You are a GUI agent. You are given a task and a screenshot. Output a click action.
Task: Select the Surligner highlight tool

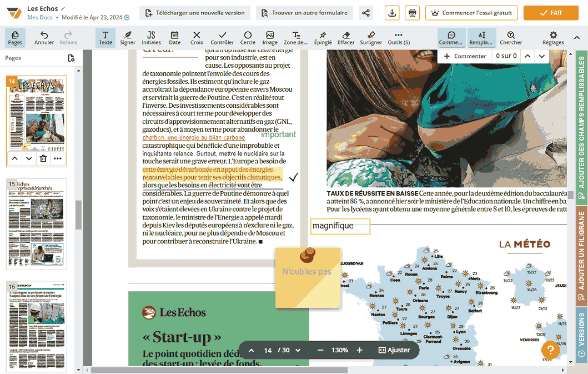371,38
